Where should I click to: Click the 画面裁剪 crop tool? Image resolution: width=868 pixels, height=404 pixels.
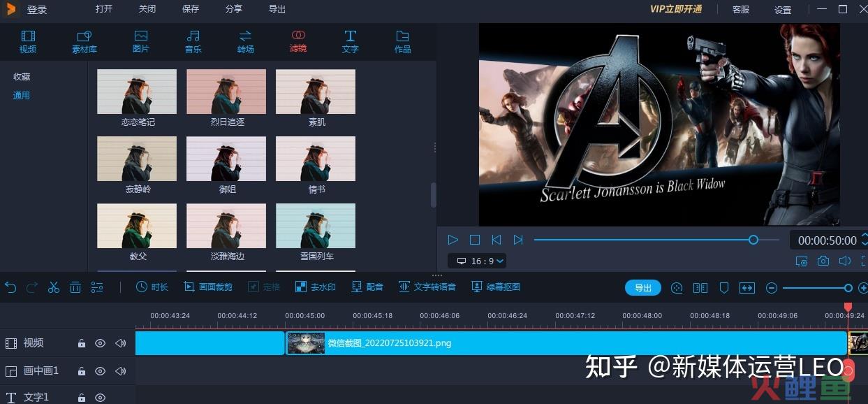point(208,287)
